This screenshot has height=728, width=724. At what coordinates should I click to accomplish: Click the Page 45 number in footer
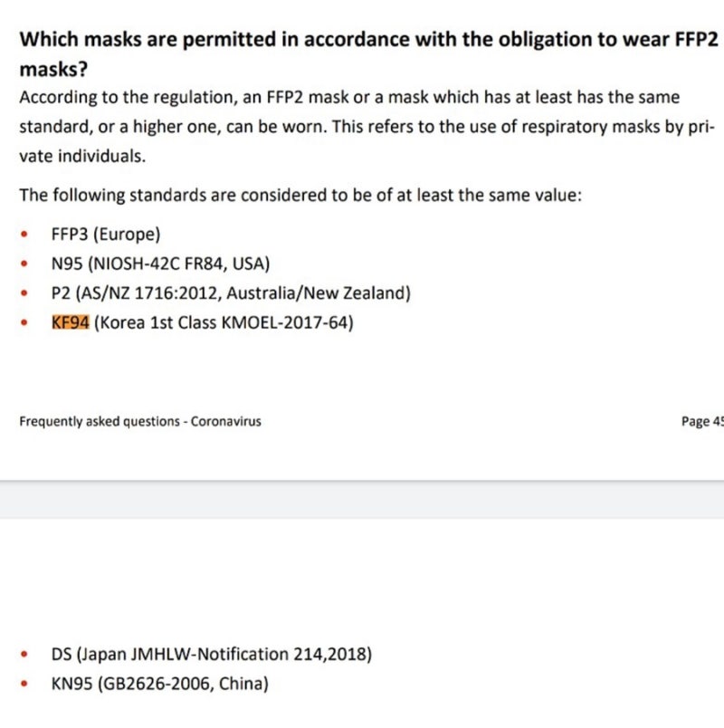(x=702, y=421)
